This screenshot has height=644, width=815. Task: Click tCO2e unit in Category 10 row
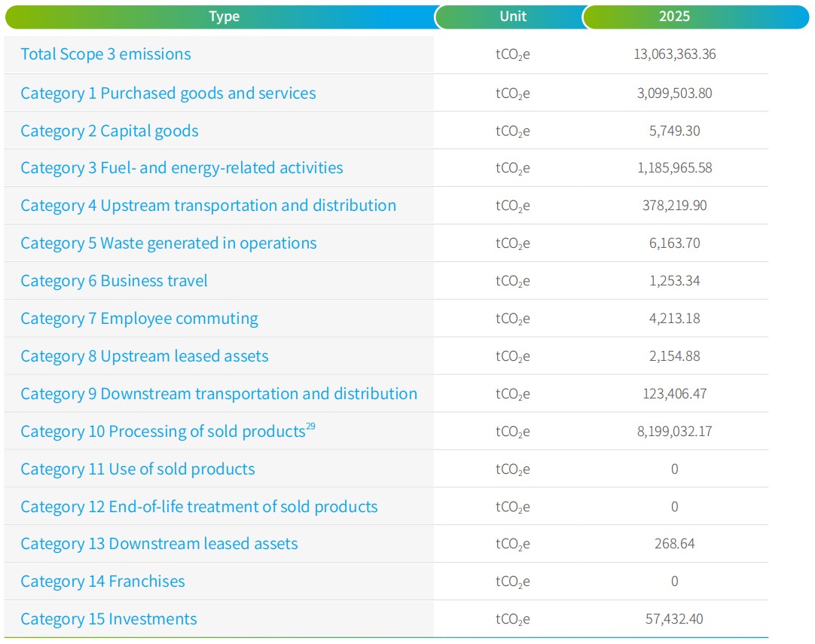[x=512, y=432]
